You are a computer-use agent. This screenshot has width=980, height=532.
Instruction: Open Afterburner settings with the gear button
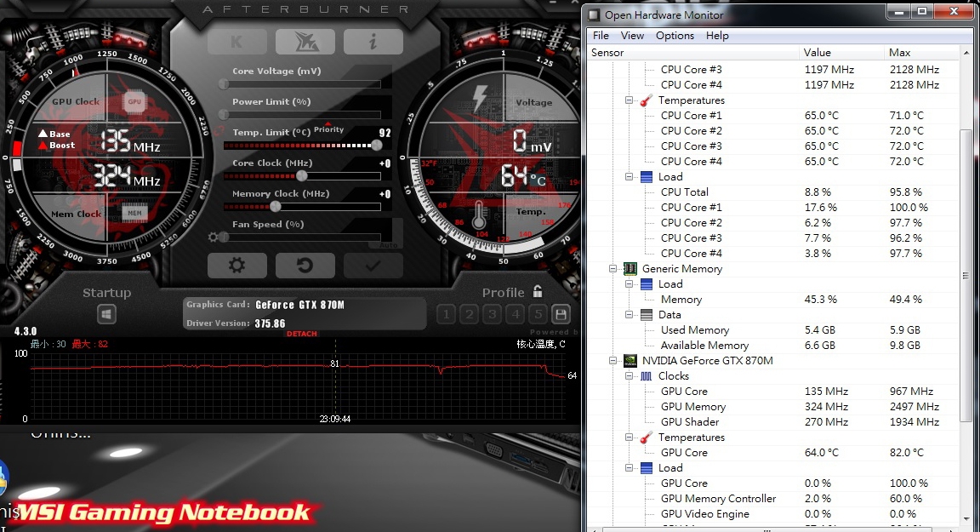click(236, 266)
